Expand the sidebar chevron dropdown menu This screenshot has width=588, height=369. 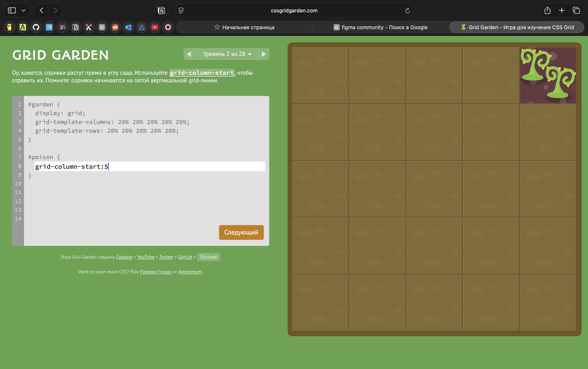tap(23, 10)
